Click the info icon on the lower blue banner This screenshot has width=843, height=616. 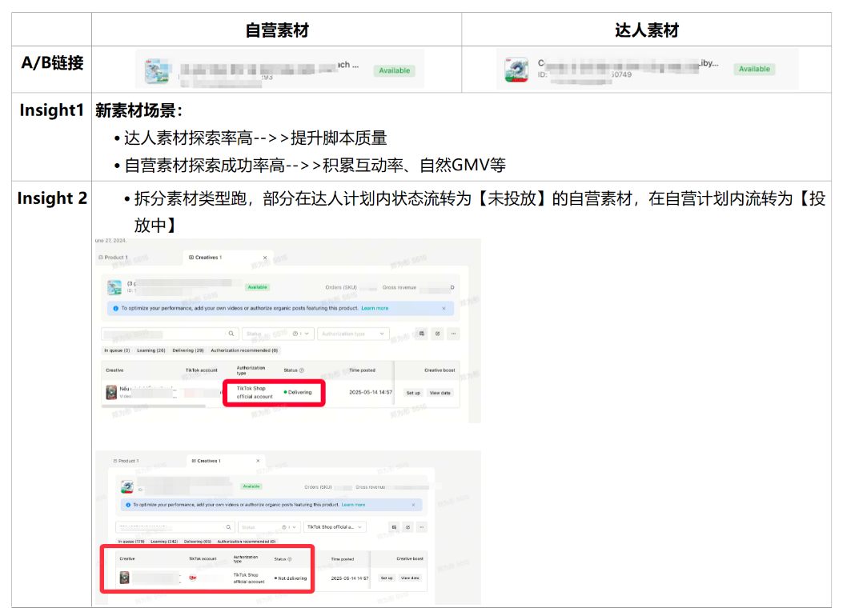tap(127, 504)
